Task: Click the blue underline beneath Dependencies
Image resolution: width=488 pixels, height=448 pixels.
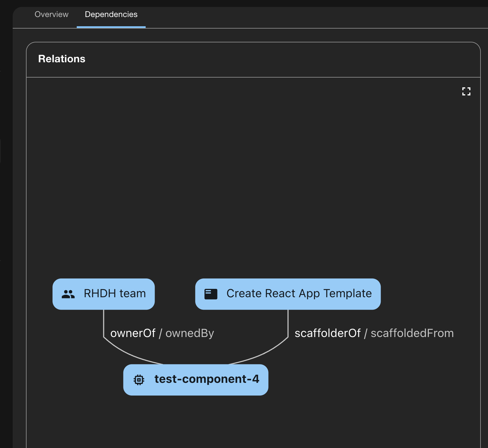Action: pos(111,27)
